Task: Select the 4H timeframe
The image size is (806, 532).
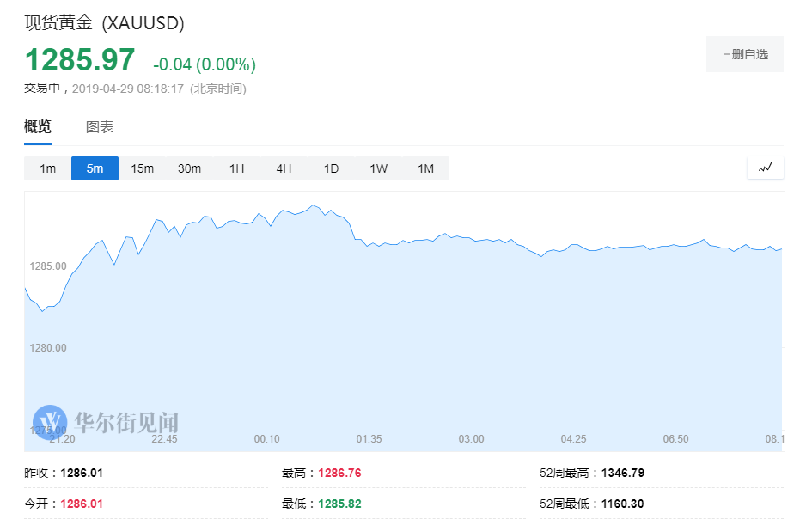Action: [284, 168]
